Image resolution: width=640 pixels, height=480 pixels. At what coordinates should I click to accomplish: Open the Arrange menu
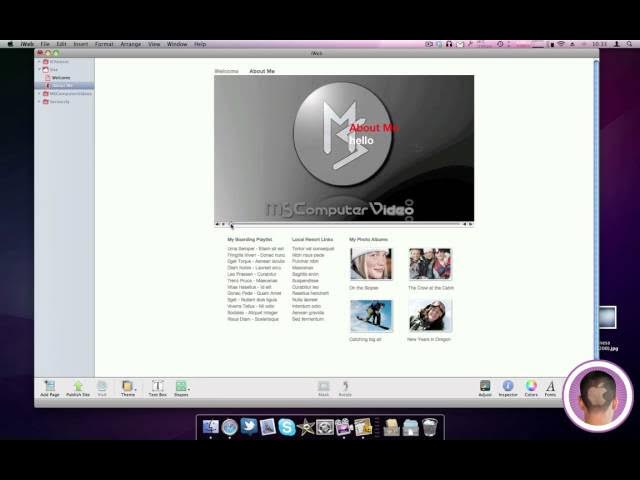[x=131, y=44]
